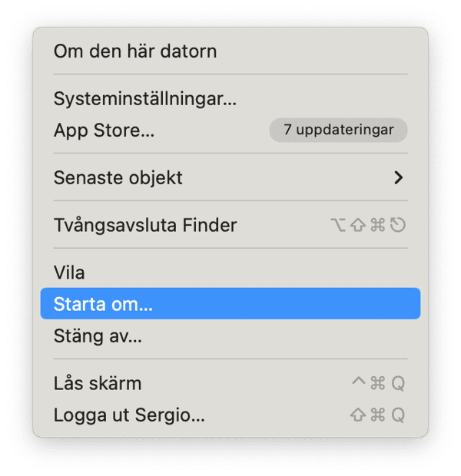Launch App Store from the menu
Image resolution: width=461 pixels, height=476 pixels.
tap(104, 131)
